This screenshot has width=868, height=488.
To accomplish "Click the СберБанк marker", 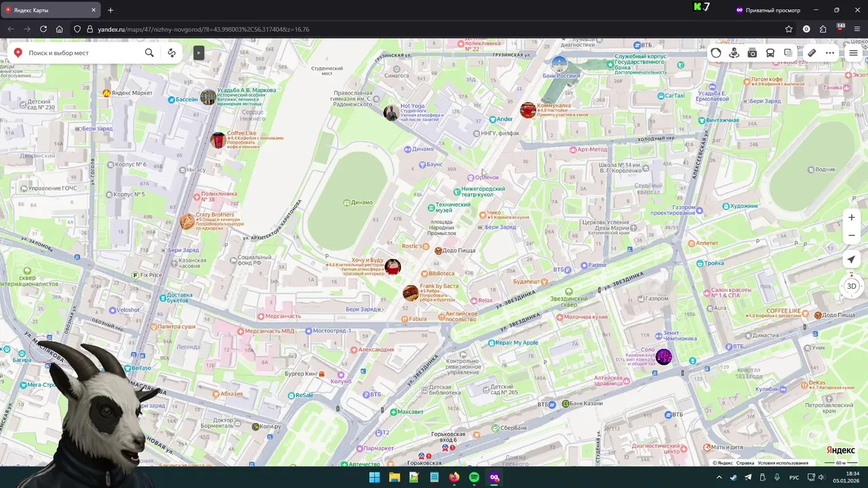I will coord(496,428).
